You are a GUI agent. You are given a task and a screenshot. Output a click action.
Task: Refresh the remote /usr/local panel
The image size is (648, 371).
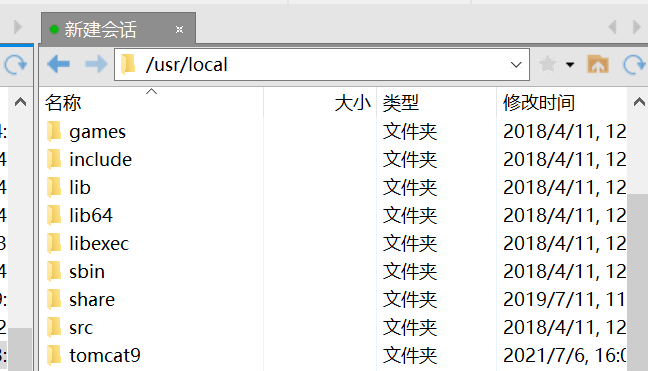(x=634, y=65)
